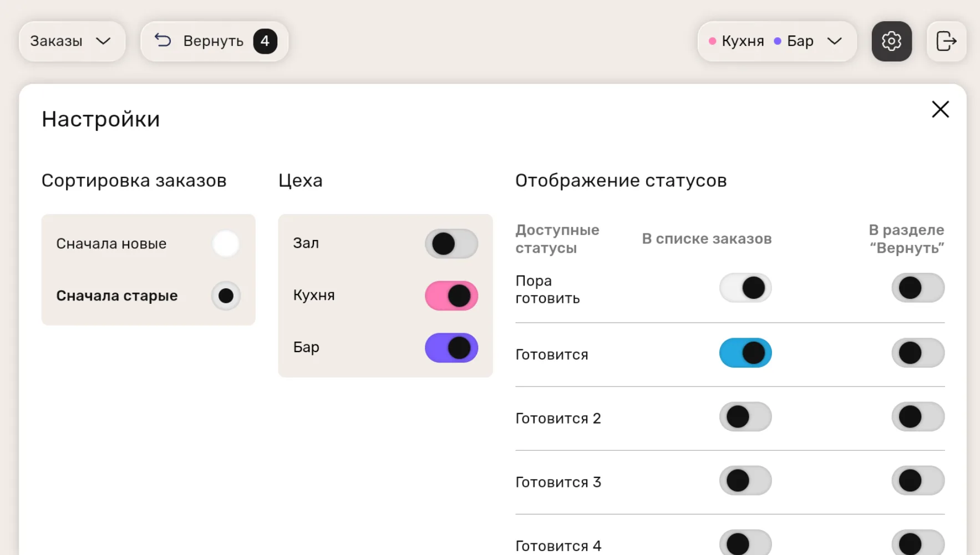Toggle Готовится in Вернуть section
The image size is (980, 555).
coord(918,353)
